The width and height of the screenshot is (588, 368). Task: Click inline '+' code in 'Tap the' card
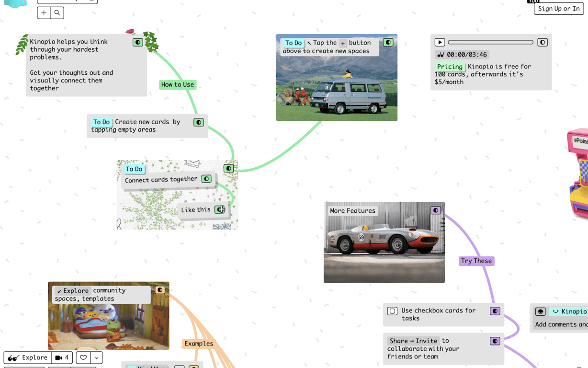(343, 43)
